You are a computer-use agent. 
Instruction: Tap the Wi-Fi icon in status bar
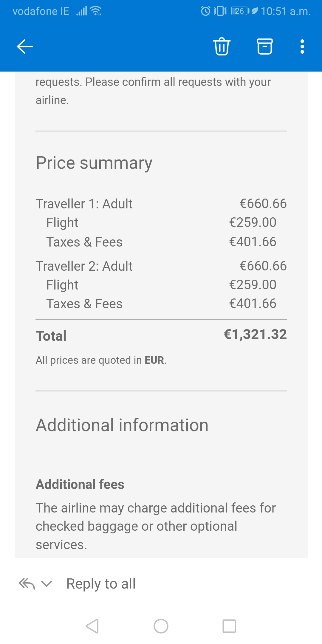coord(96,11)
